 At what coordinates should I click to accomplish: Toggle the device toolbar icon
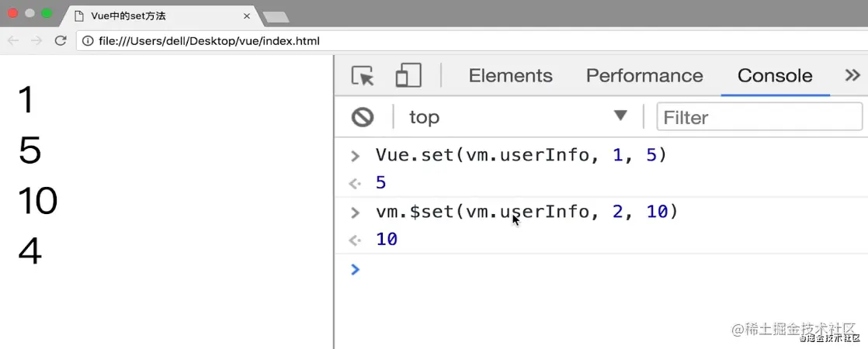coord(408,76)
